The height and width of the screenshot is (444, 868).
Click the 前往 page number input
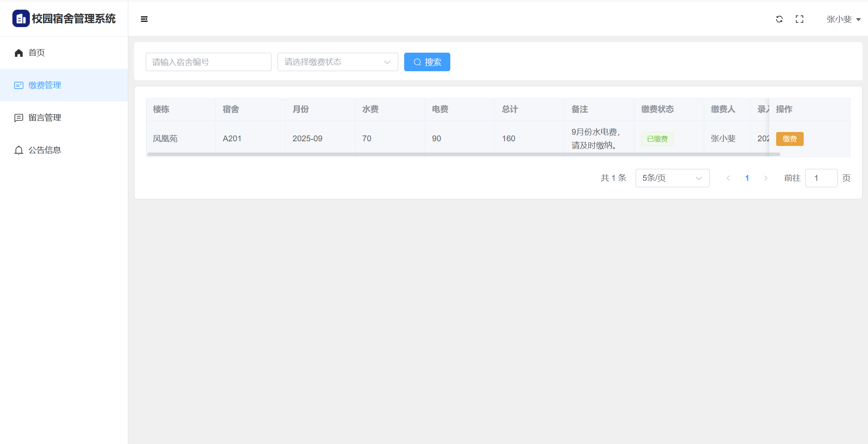point(821,178)
